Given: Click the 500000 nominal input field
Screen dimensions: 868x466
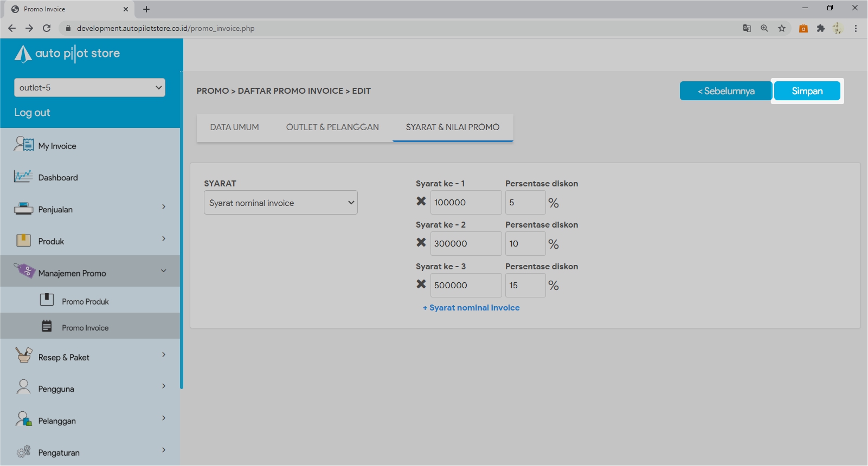Looking at the screenshot, I should [x=466, y=285].
